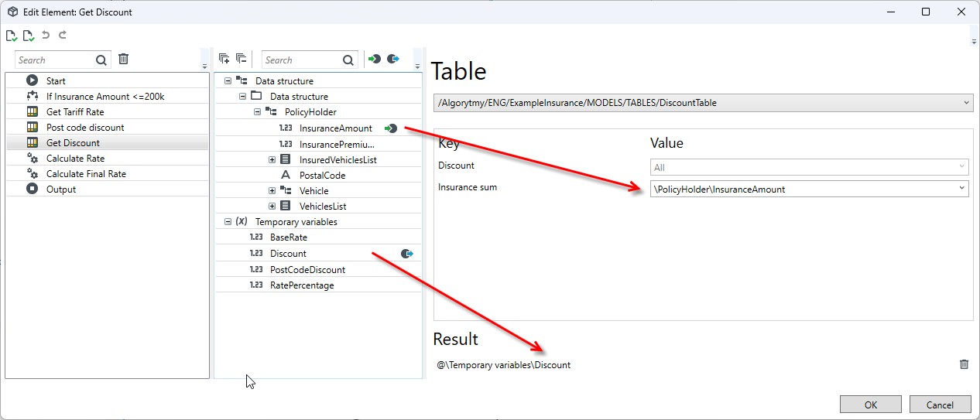Click the list icon beside InsuredVehiclesList

coord(285,159)
